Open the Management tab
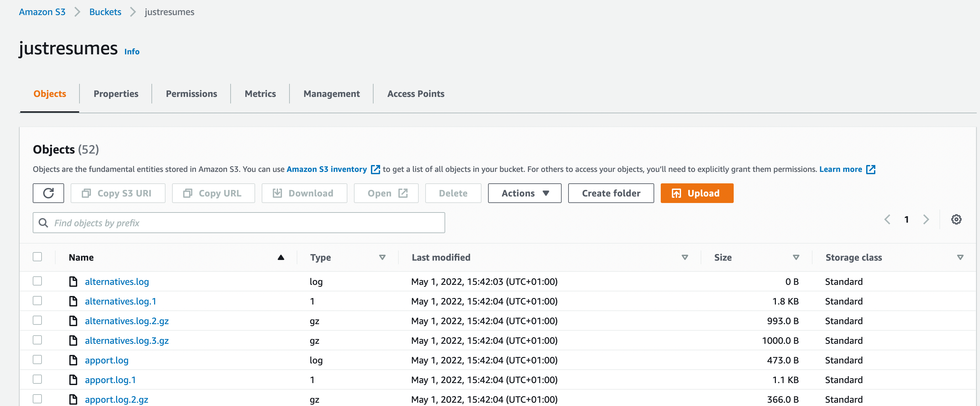Viewport: 980px width, 406px height. 331,94
